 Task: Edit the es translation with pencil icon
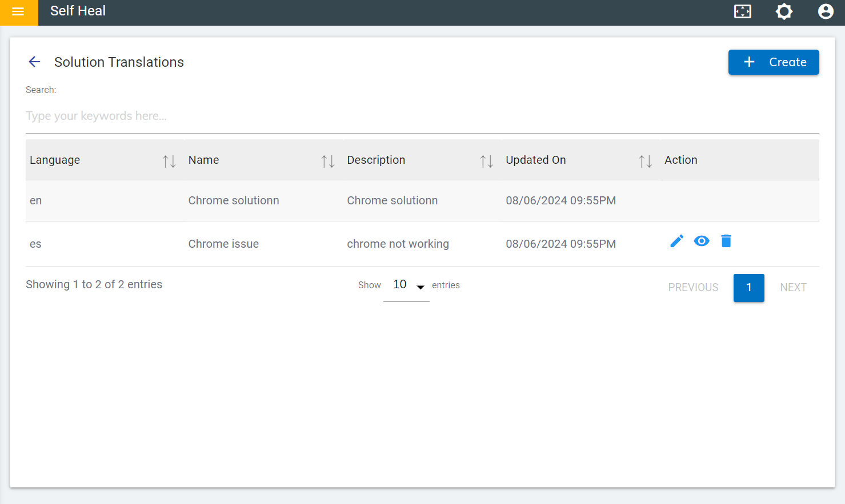tap(676, 241)
